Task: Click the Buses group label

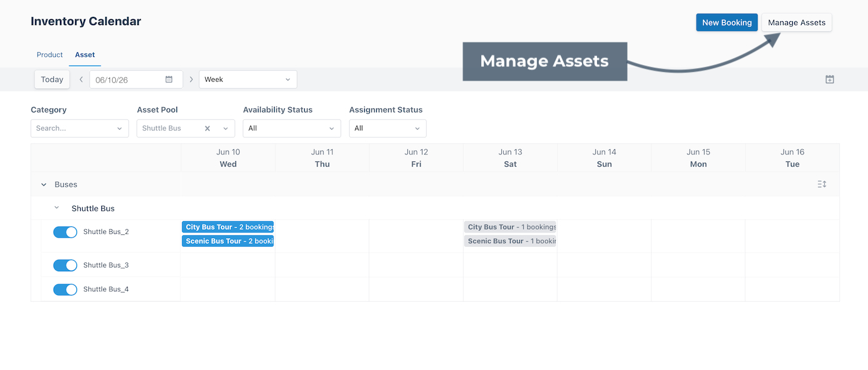Action: point(66,184)
